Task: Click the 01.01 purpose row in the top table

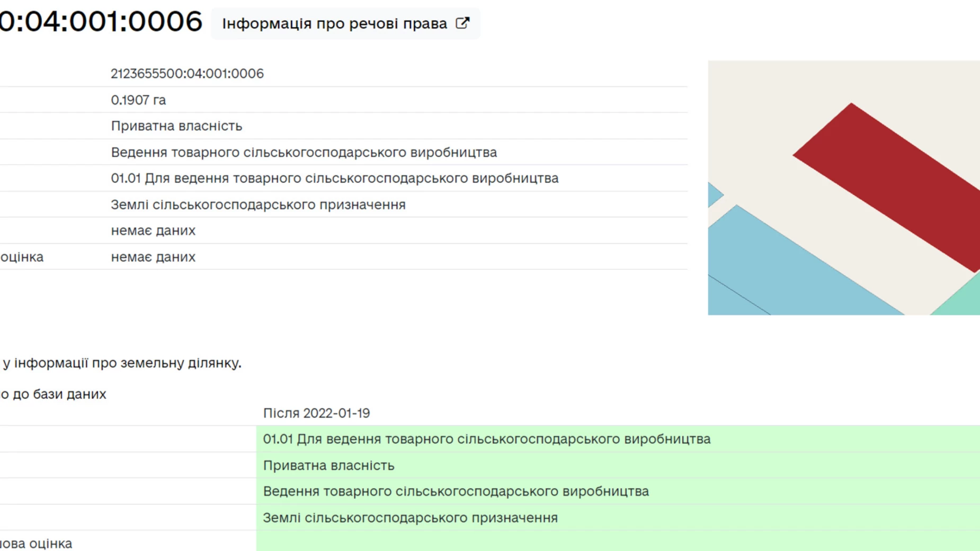Action: [x=334, y=179]
